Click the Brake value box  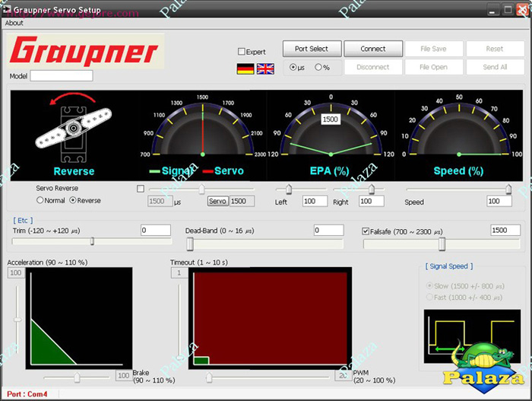[x=124, y=376]
